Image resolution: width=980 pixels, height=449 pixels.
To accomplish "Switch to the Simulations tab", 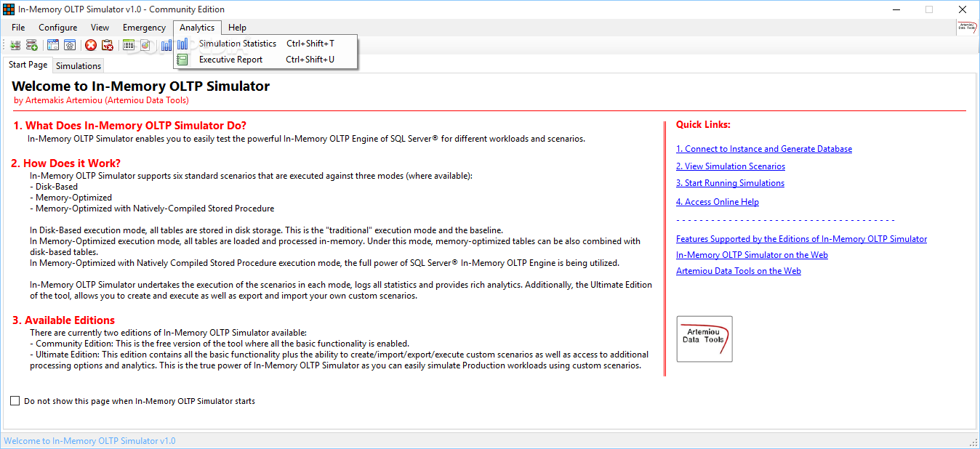I will tap(79, 66).
